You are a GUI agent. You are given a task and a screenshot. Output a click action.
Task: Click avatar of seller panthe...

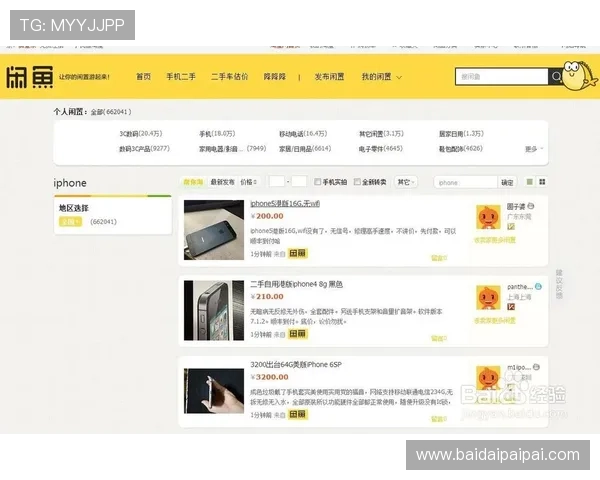coord(488,297)
